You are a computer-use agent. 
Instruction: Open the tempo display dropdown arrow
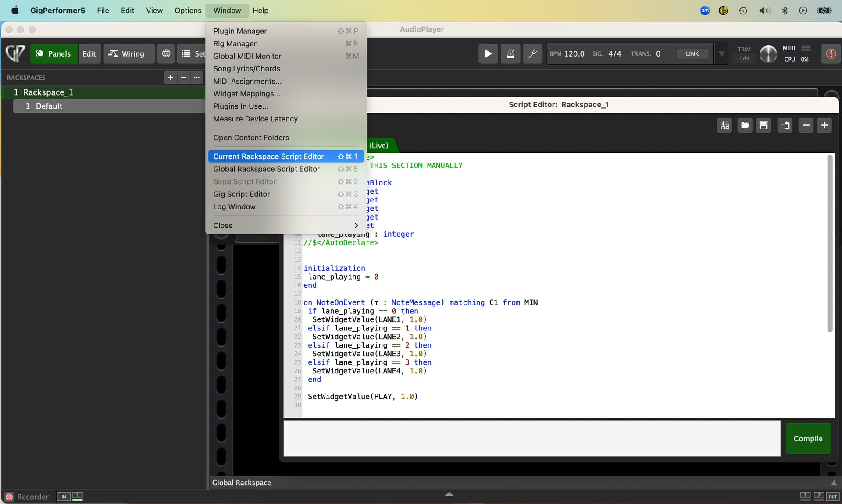(x=721, y=53)
